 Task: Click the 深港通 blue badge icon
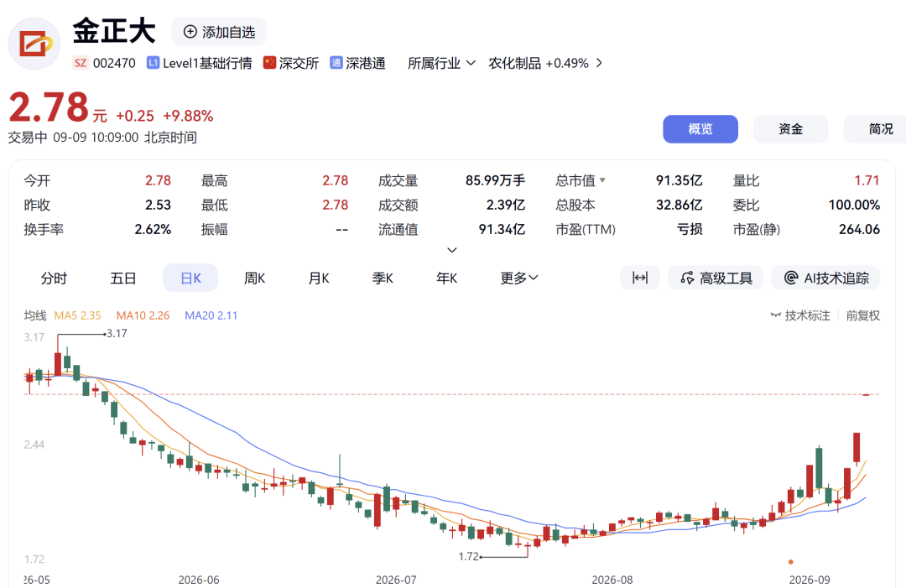[336, 62]
